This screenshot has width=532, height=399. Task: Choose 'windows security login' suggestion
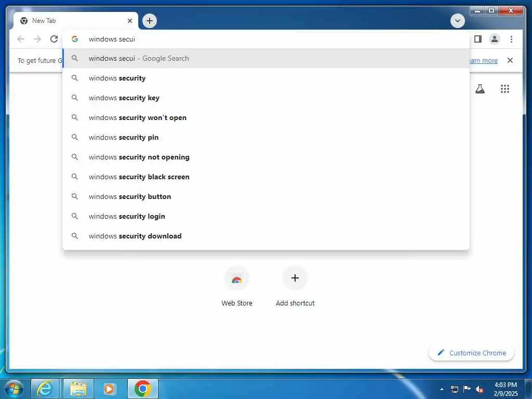[266, 216]
